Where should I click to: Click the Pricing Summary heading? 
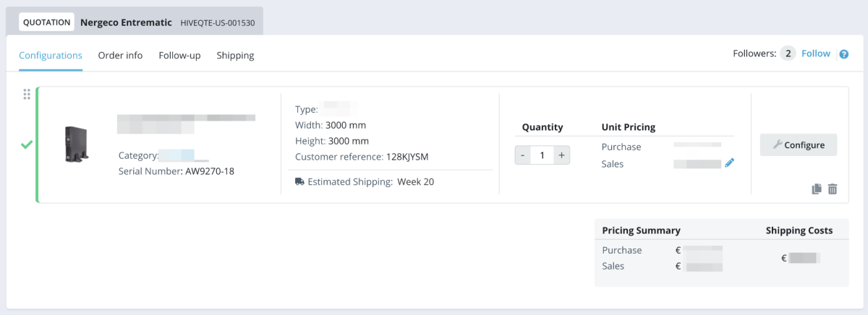tap(641, 230)
